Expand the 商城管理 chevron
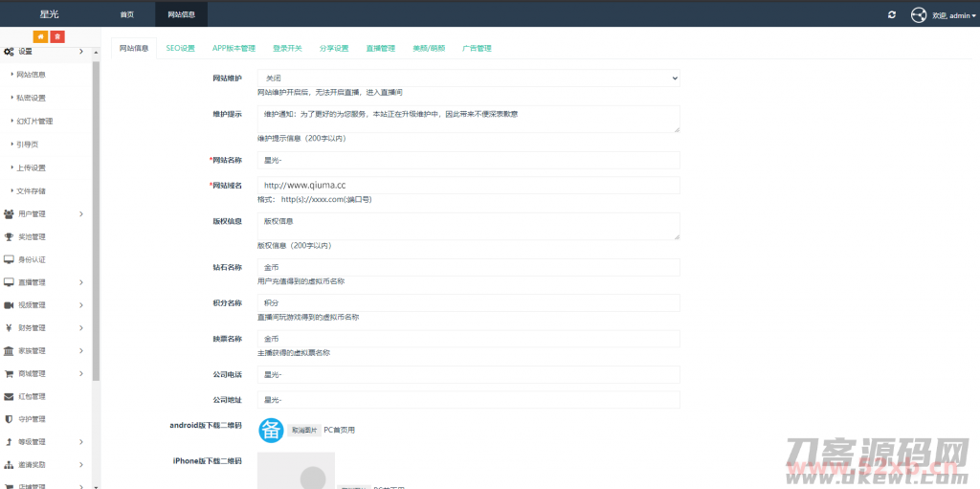 coord(81,374)
